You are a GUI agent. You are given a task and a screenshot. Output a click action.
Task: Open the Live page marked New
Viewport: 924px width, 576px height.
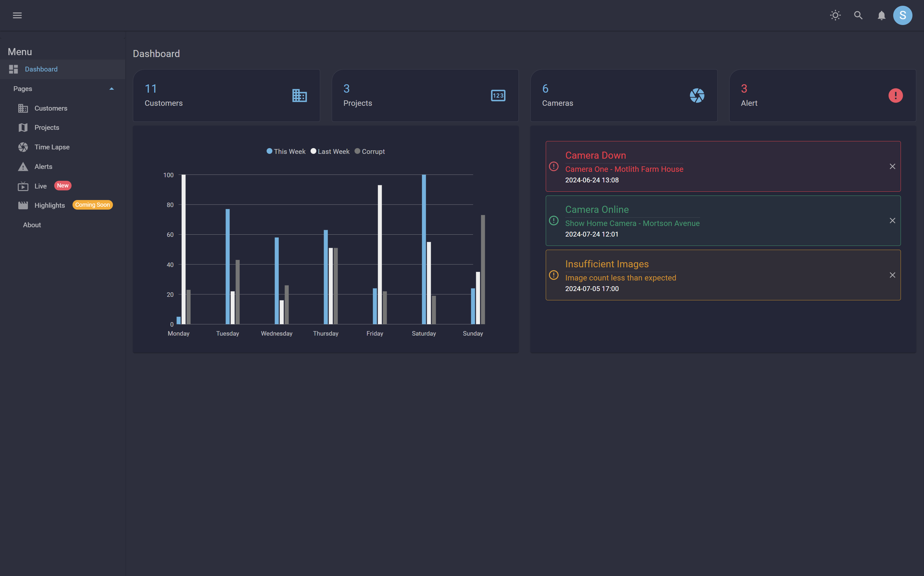tap(40, 186)
